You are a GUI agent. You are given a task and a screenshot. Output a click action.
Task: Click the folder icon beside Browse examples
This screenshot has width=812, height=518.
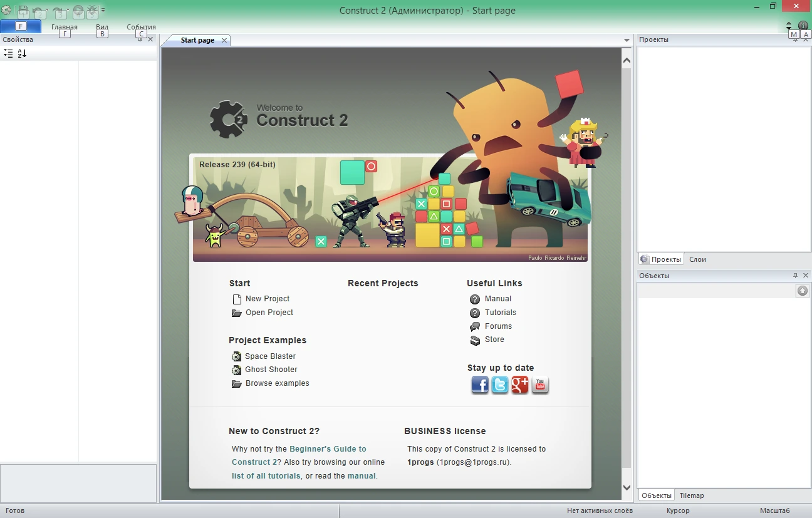coord(237,384)
